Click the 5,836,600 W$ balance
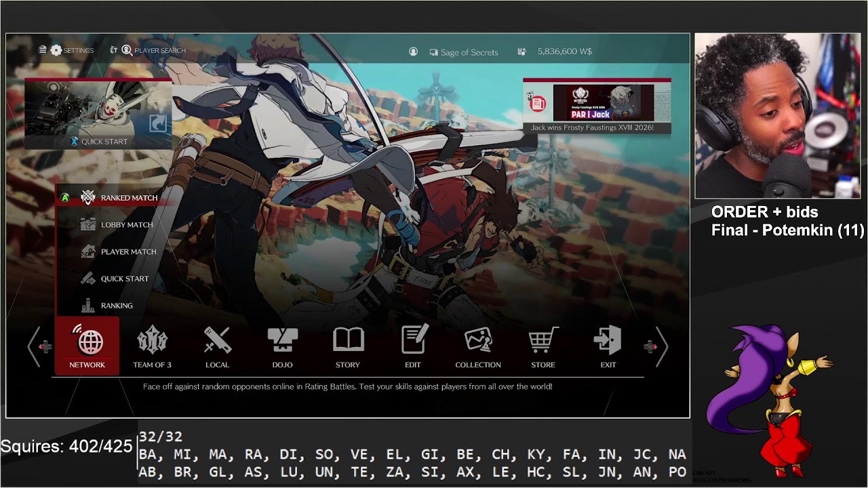The image size is (868, 488). [565, 52]
